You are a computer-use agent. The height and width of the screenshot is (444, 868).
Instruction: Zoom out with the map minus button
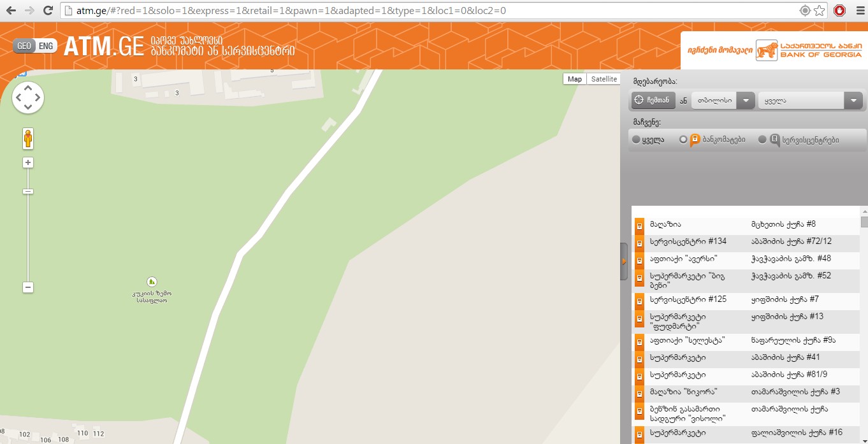(28, 287)
